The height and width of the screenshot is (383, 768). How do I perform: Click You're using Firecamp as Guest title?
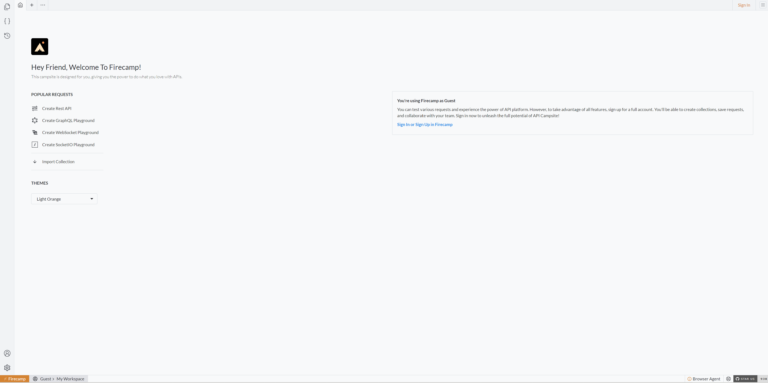426,100
